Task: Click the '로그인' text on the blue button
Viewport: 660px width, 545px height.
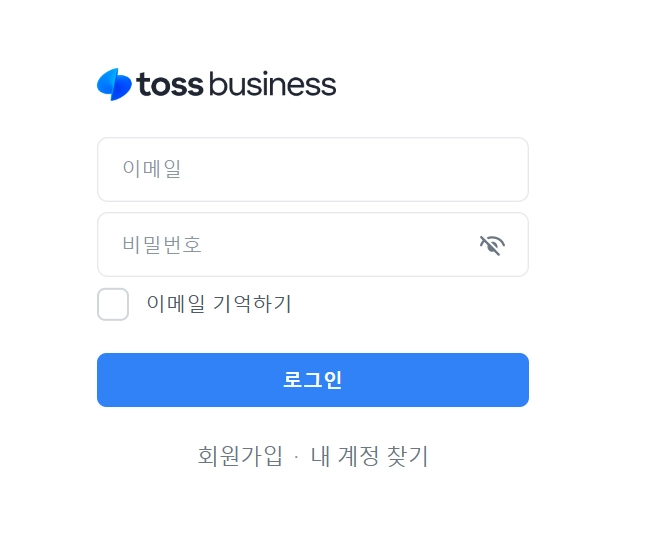Action: click(312, 380)
